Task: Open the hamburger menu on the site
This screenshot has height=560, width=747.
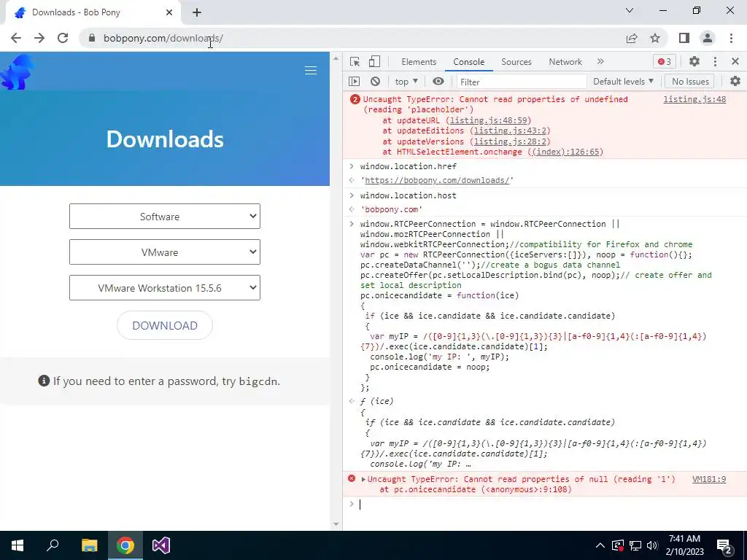Action: (311, 71)
